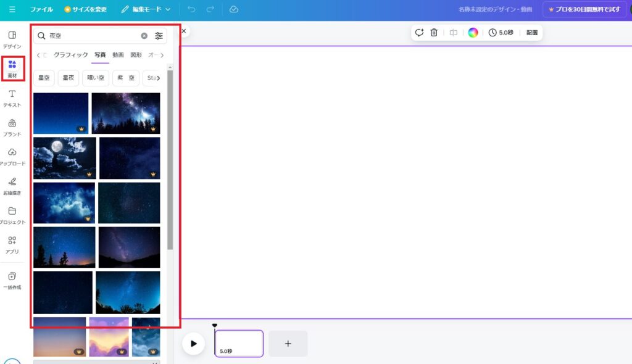Select the crescent moon over forest photo

pyautogui.click(x=126, y=114)
